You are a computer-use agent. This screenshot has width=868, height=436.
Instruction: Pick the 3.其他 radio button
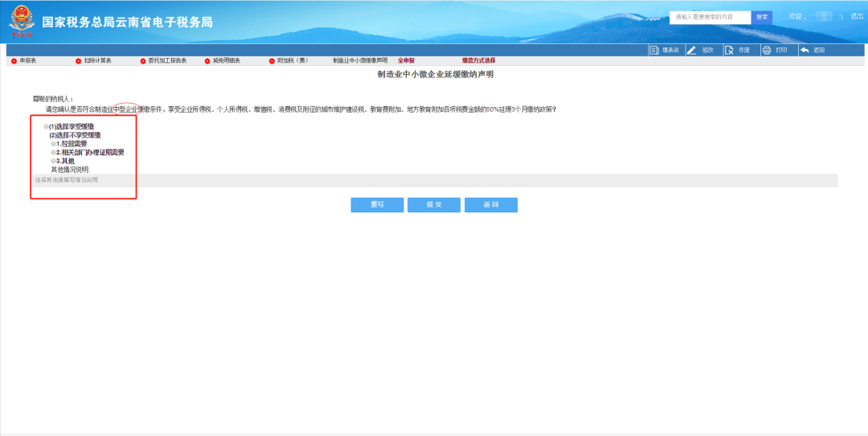click(54, 161)
